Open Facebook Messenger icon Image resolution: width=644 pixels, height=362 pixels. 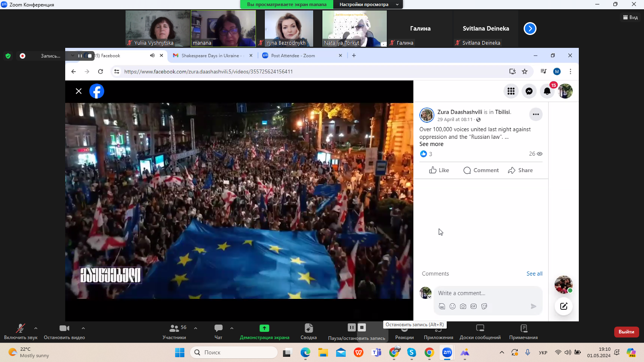pos(529,91)
